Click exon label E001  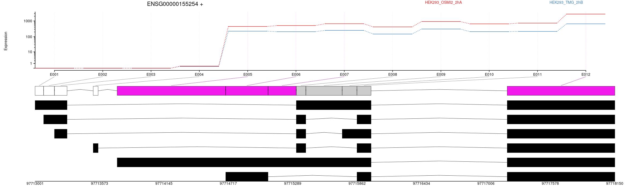coord(54,74)
